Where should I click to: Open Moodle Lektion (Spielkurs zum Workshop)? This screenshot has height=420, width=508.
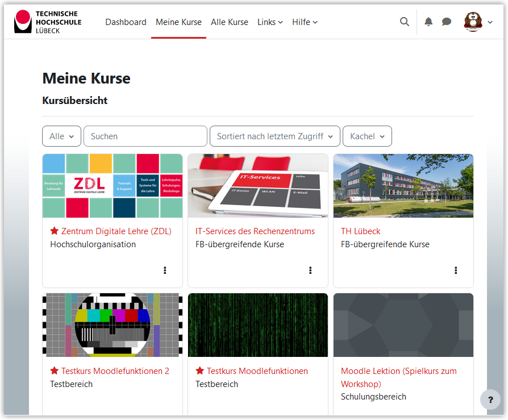click(399, 377)
